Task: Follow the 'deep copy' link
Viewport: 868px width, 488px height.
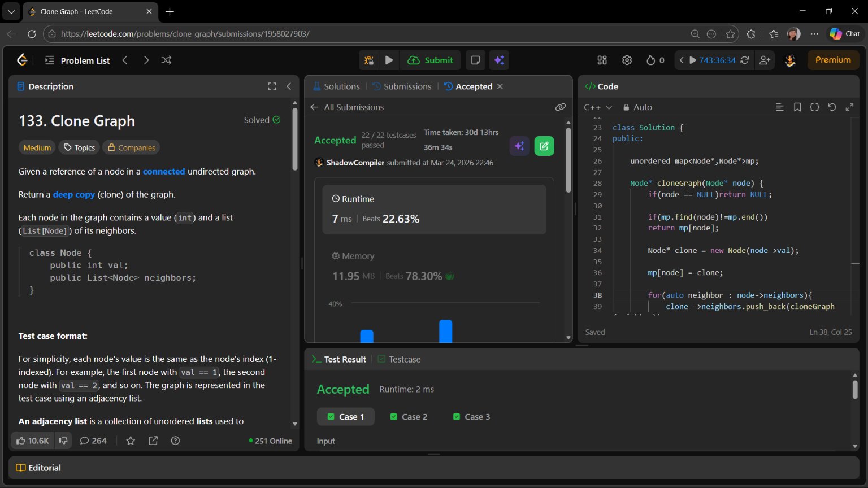Action: pyautogui.click(x=73, y=194)
